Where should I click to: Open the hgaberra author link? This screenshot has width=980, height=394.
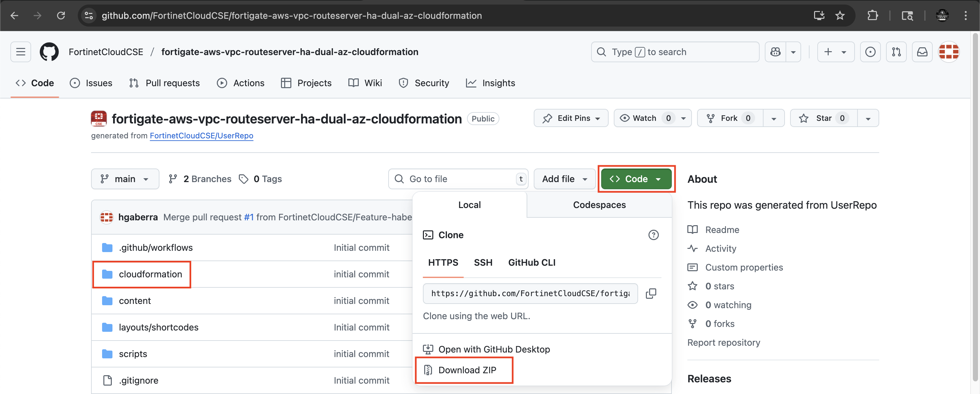pos(138,217)
